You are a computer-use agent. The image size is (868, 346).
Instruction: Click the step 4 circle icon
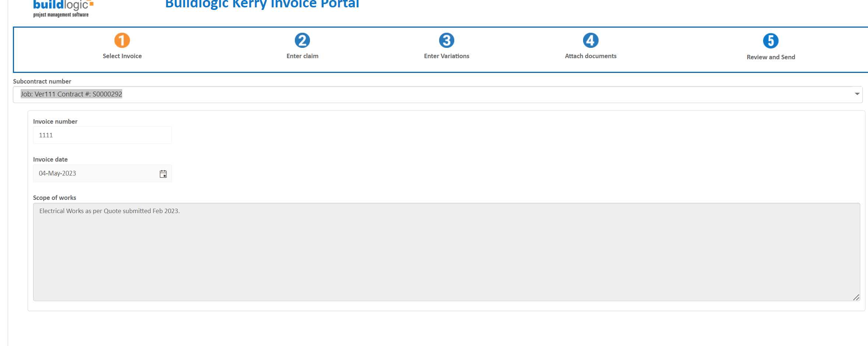591,40
